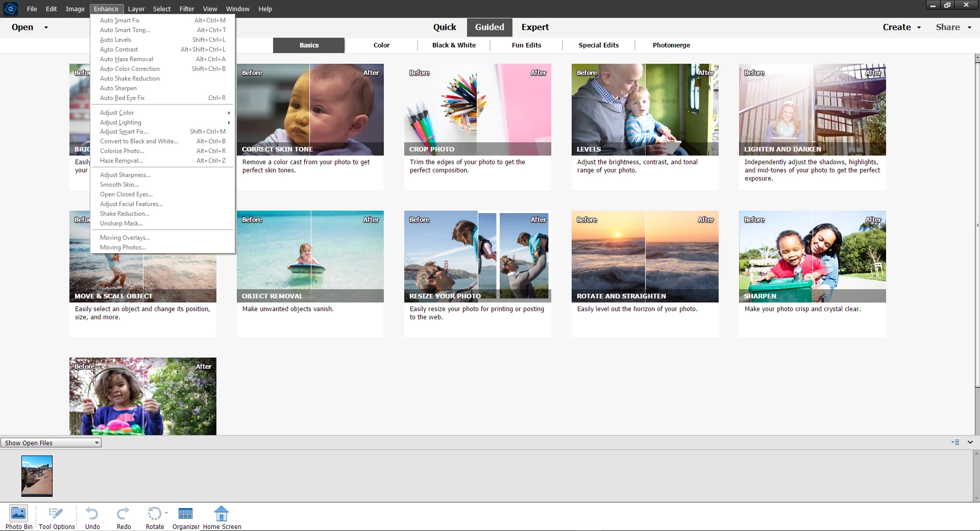The width and height of the screenshot is (980, 531).
Task: Open the photo bin options list icon
Action: pos(955,442)
